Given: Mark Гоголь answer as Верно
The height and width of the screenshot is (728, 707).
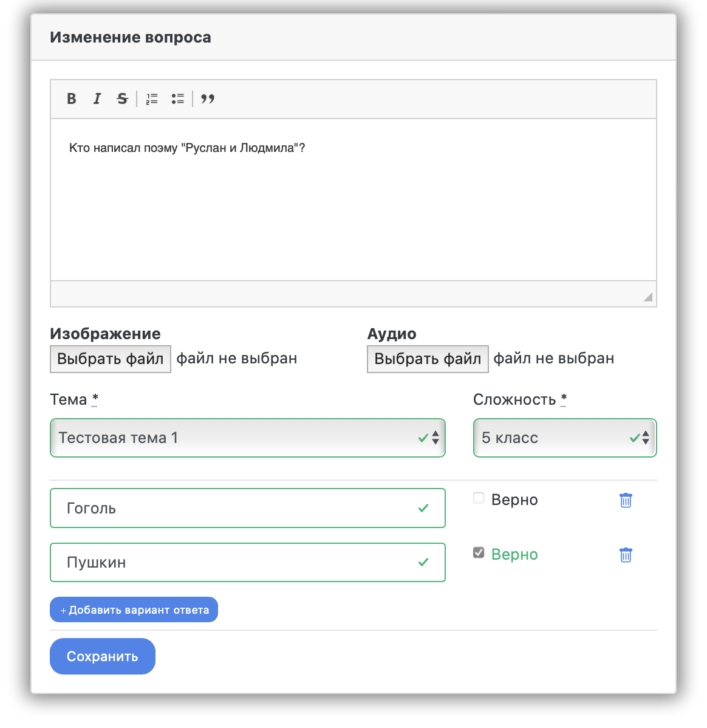Looking at the screenshot, I should (x=479, y=498).
